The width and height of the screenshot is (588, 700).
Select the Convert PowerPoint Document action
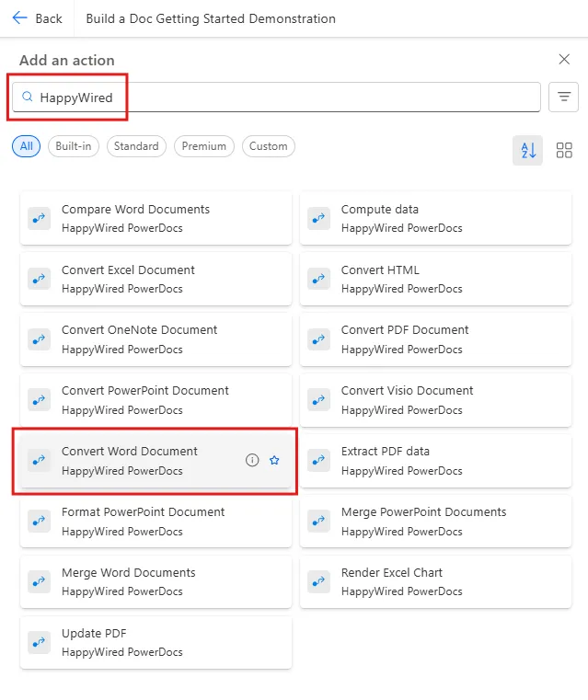tap(156, 400)
